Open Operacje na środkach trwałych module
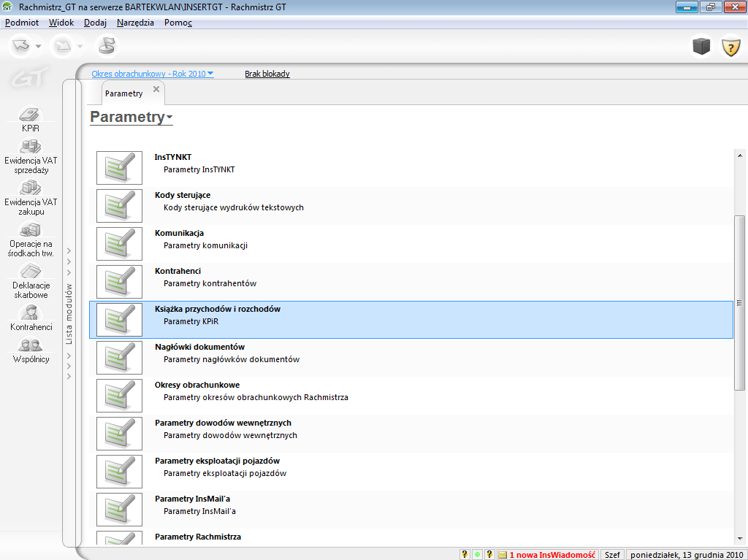748x560 pixels. (x=30, y=239)
